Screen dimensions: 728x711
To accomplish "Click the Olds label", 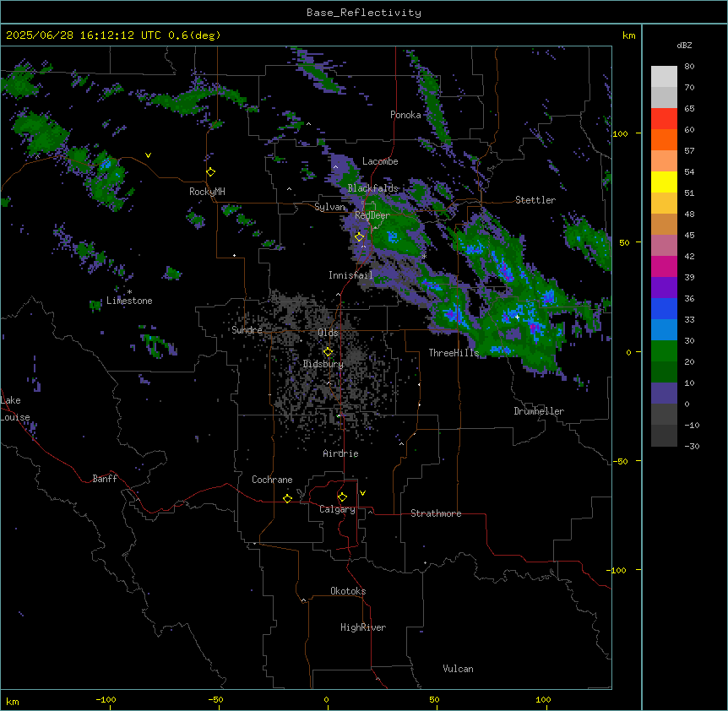I will [x=328, y=333].
